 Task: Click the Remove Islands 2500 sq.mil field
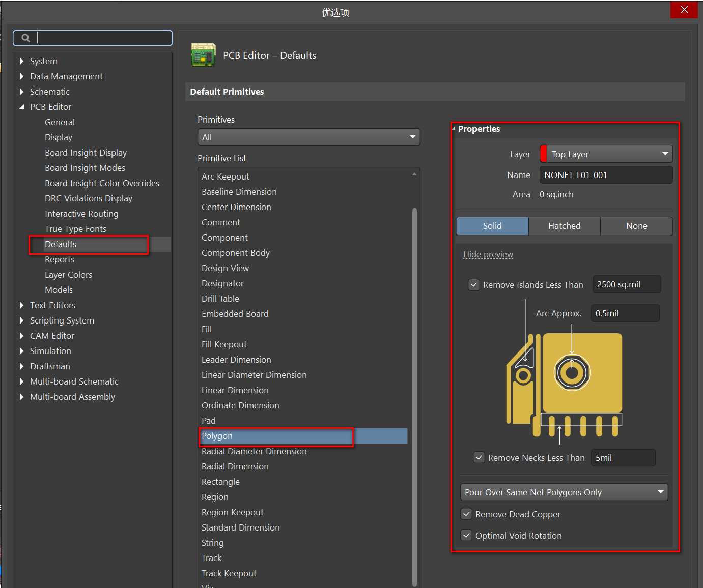coord(627,284)
